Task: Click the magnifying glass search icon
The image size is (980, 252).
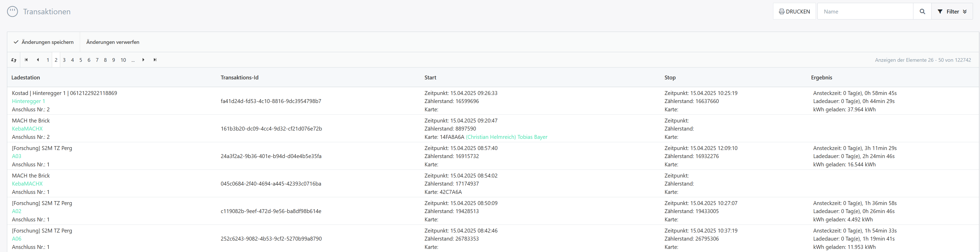Action: [922, 11]
